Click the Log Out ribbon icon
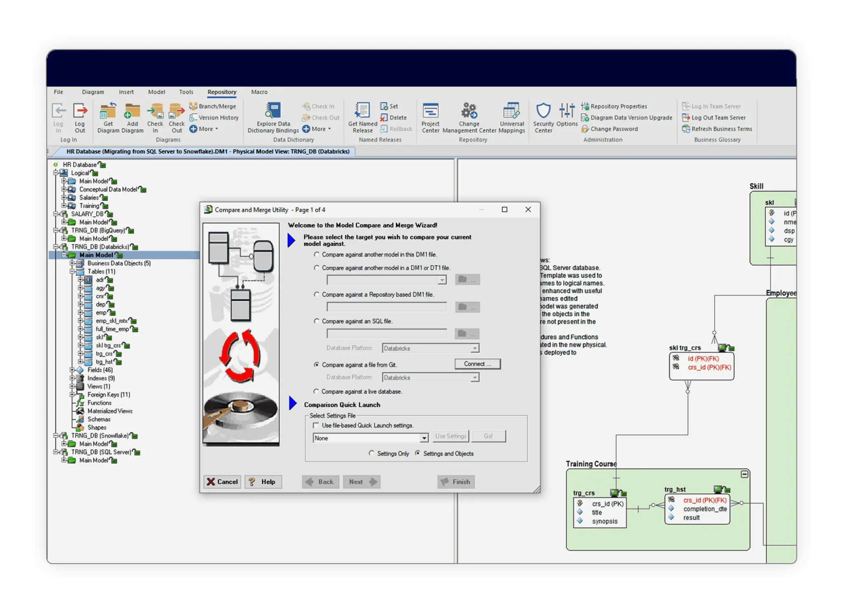 click(80, 118)
